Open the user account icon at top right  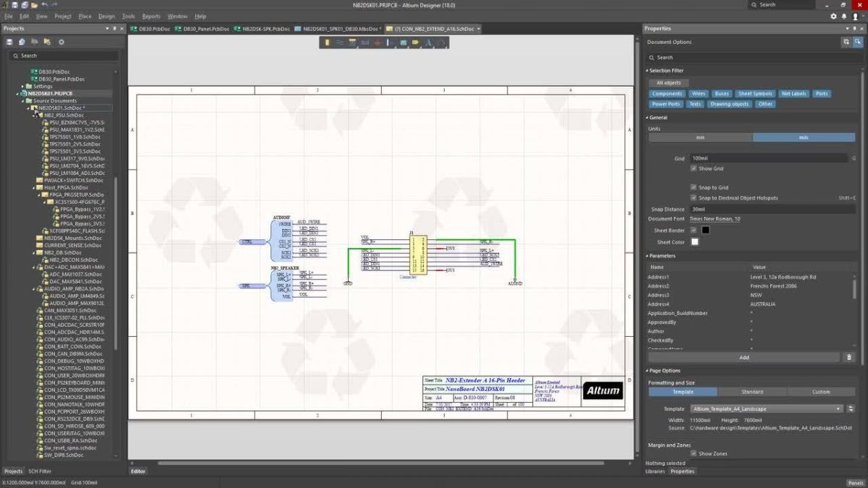click(855, 16)
